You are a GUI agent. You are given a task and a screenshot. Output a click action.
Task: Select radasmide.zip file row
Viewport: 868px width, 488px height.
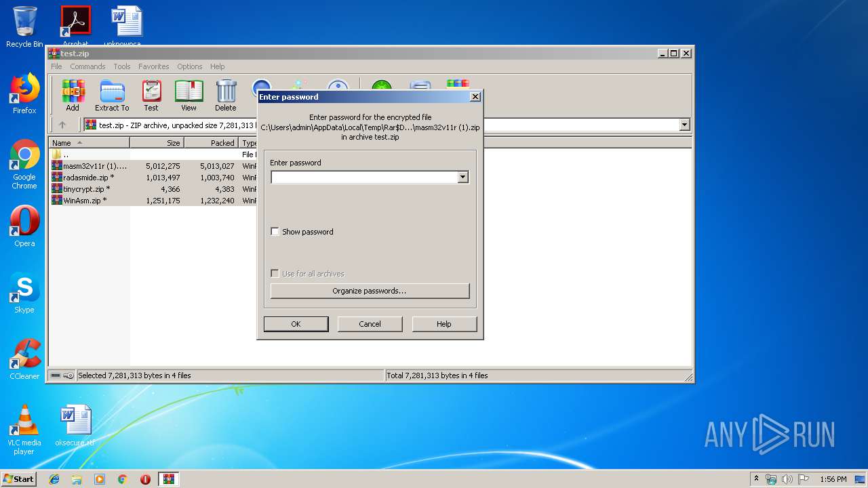coord(153,178)
